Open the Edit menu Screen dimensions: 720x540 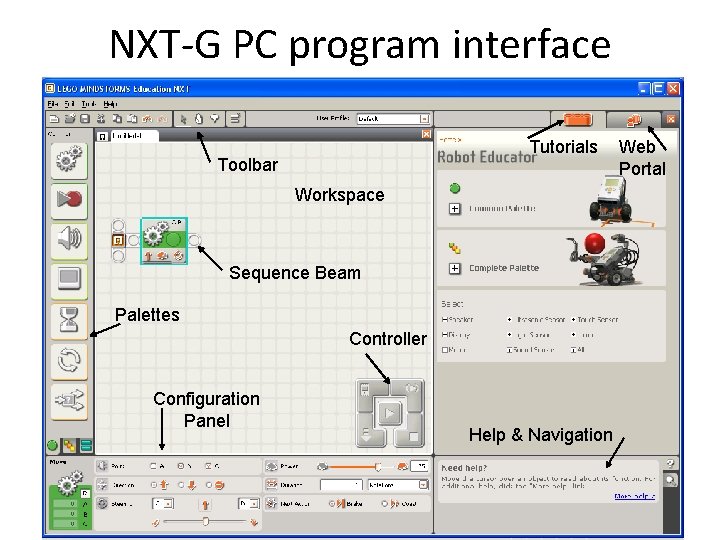pyautogui.click(x=69, y=104)
